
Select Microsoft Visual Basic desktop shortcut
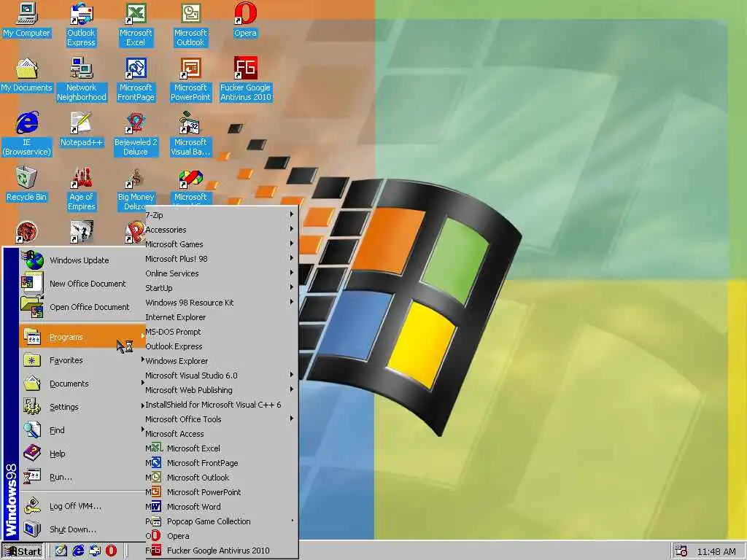coord(190,134)
